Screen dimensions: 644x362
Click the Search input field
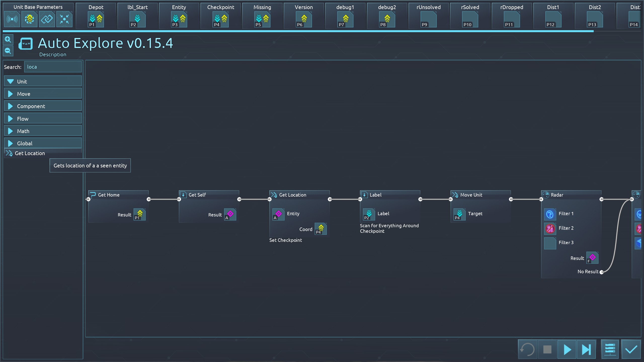(53, 67)
